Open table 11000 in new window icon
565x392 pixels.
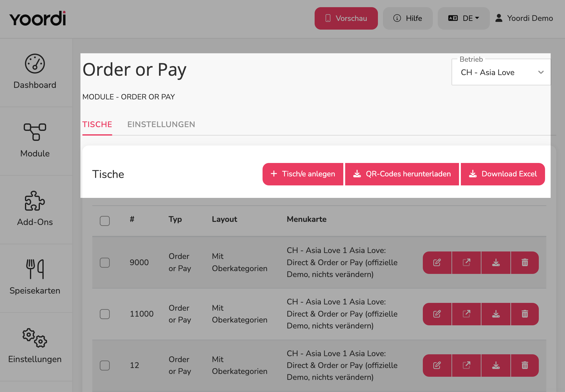pyautogui.click(x=466, y=314)
